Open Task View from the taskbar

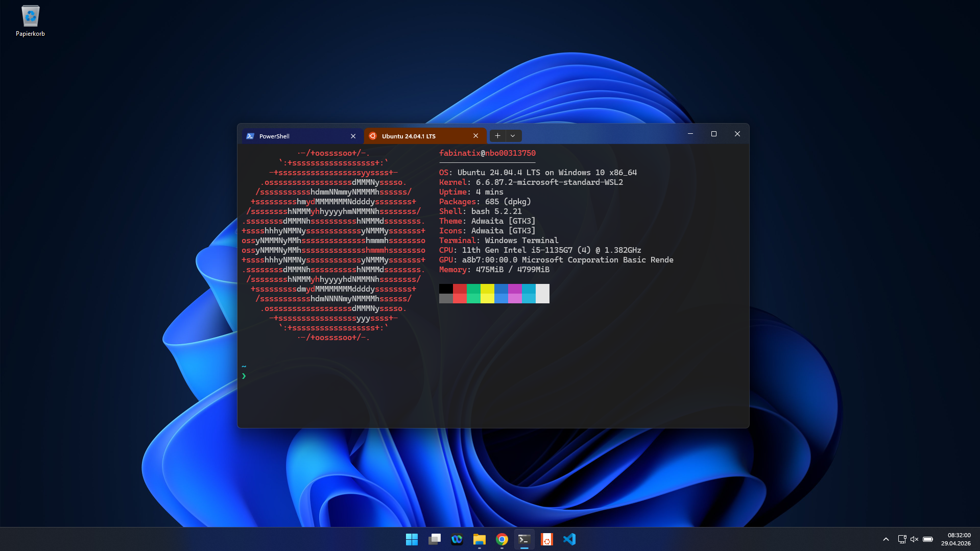coord(435,539)
